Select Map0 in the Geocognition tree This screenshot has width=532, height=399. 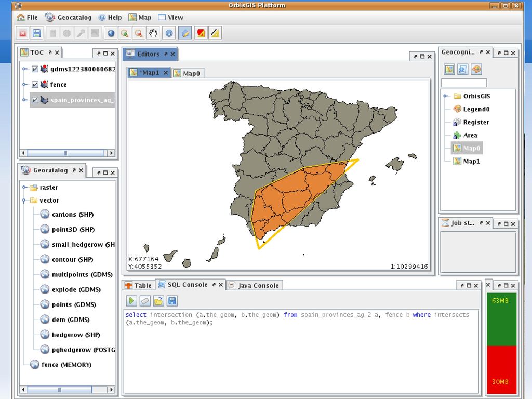click(x=467, y=148)
